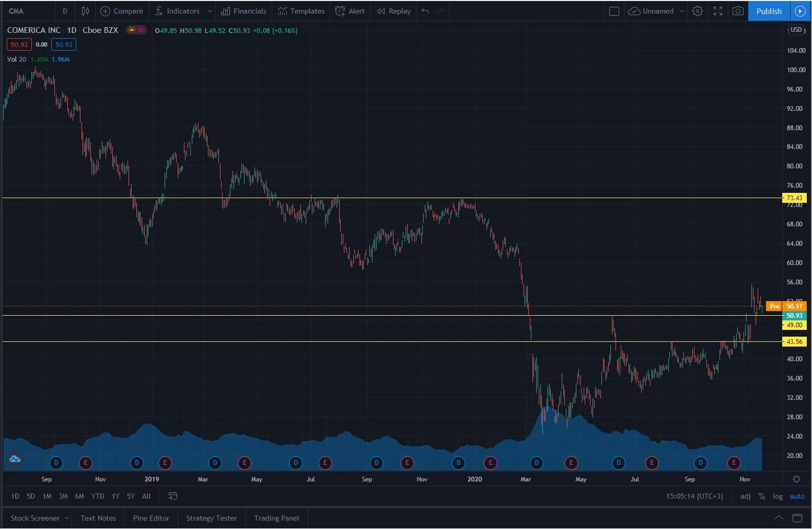Open the Indicators dialog

pos(177,11)
